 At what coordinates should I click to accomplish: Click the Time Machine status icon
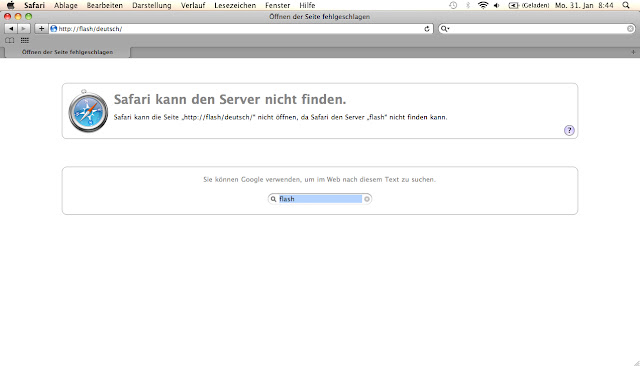tap(453, 5)
